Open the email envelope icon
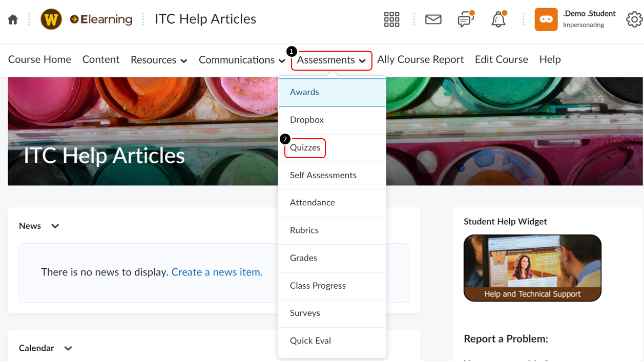 pos(433,19)
